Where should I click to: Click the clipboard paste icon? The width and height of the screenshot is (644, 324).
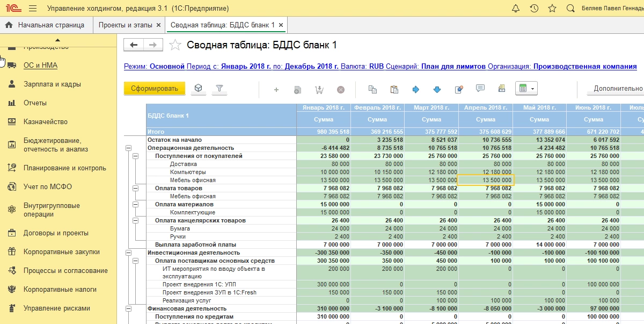pos(394,89)
